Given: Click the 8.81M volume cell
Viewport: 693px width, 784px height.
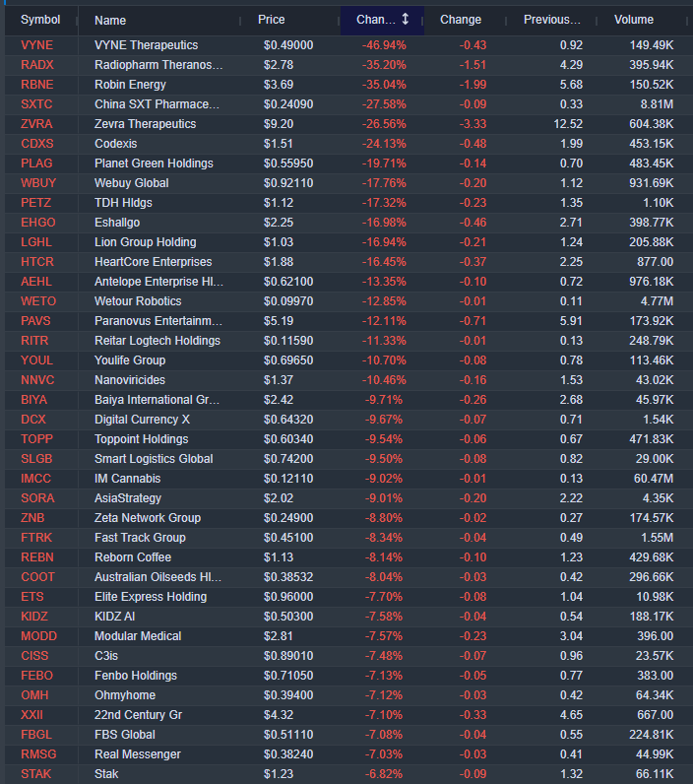Looking at the screenshot, I should click(657, 104).
